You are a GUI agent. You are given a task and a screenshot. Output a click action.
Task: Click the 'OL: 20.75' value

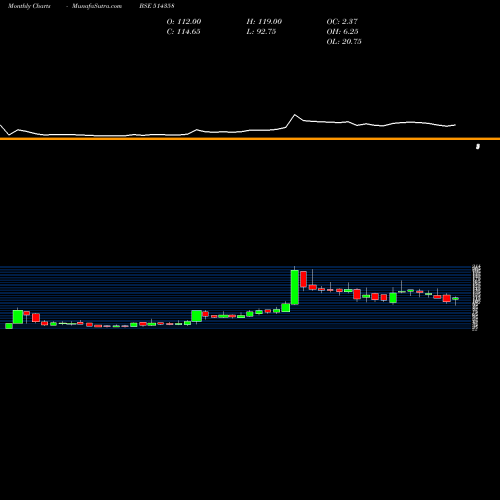[x=344, y=41]
